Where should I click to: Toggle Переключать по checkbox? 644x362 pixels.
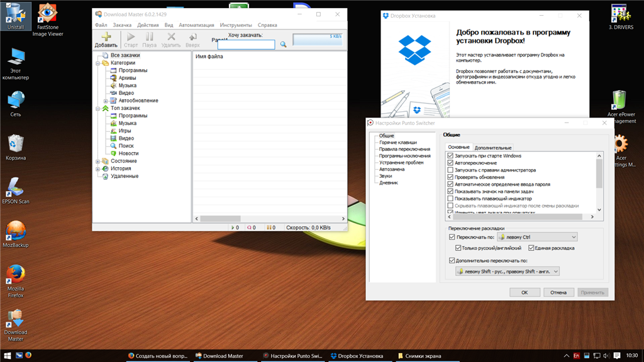coord(452,237)
